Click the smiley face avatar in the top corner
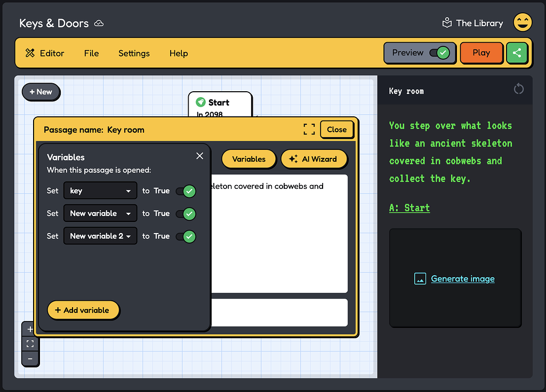546x392 pixels. [523, 22]
